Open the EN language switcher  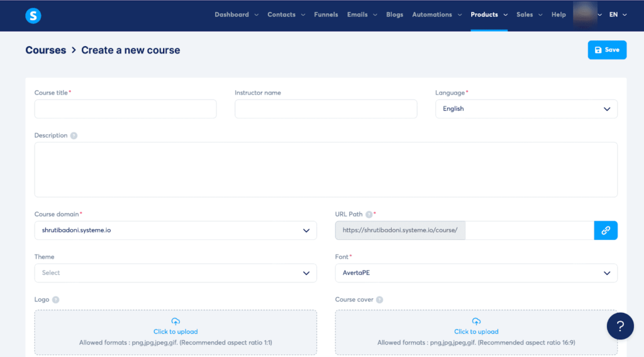click(618, 15)
